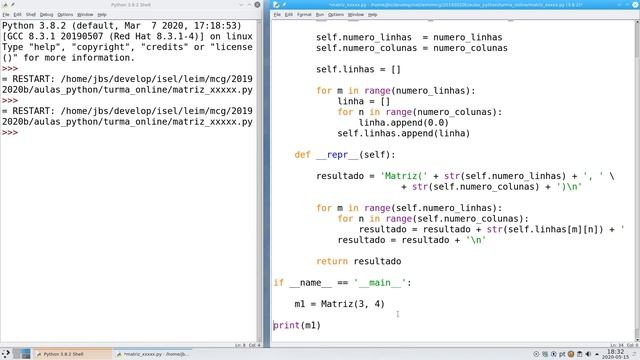640x360 pixels.
Task: Close the Python Shell window
Action: 257,4
